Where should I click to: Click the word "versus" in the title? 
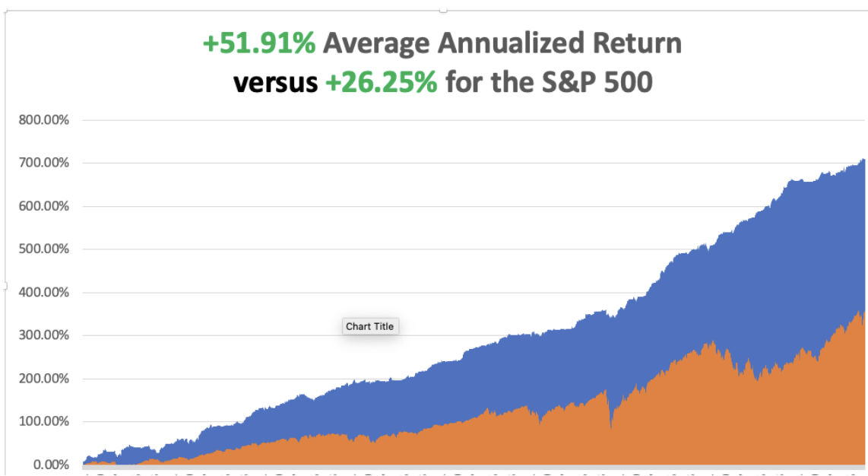275,81
